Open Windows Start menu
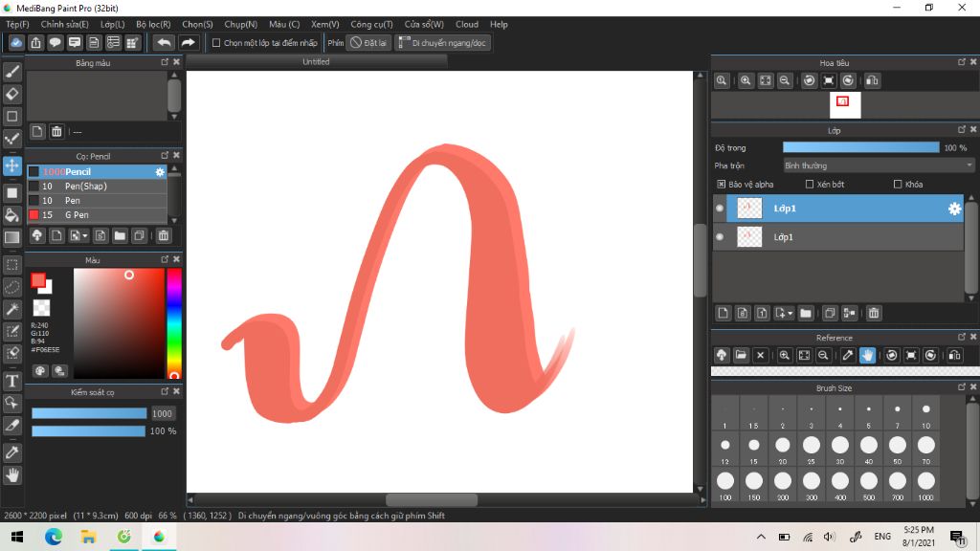 coord(17,537)
